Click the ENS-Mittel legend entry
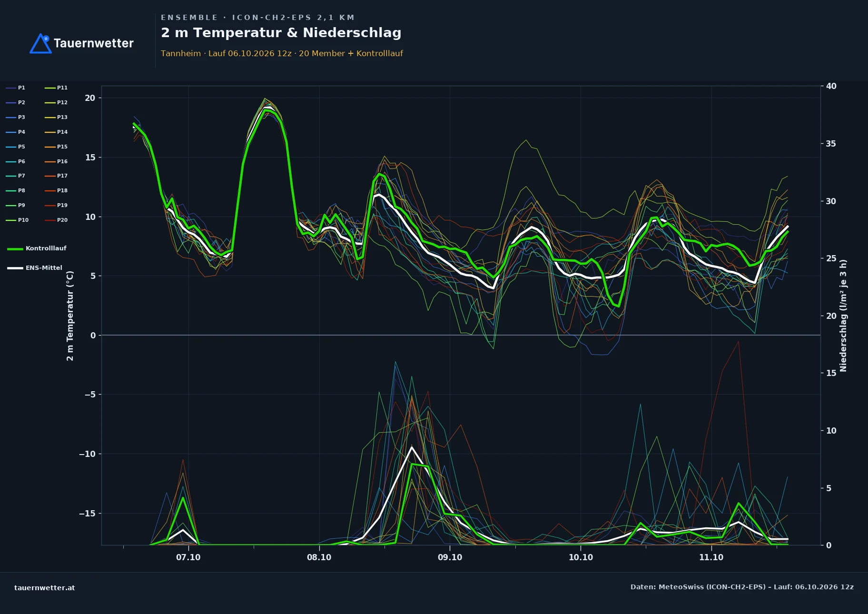This screenshot has width=868, height=614. [x=35, y=268]
